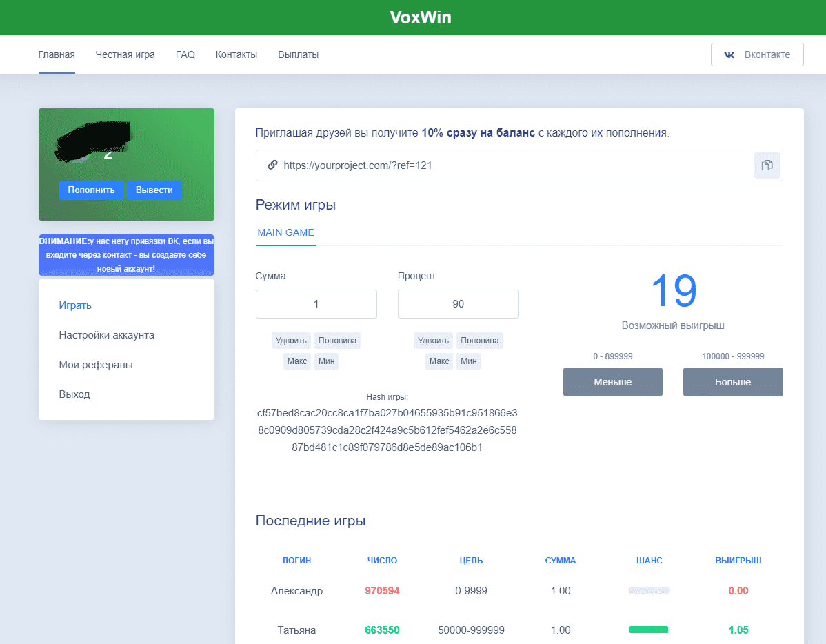This screenshot has width=826, height=644.
Task: Bet with the Больше button
Action: click(x=732, y=382)
